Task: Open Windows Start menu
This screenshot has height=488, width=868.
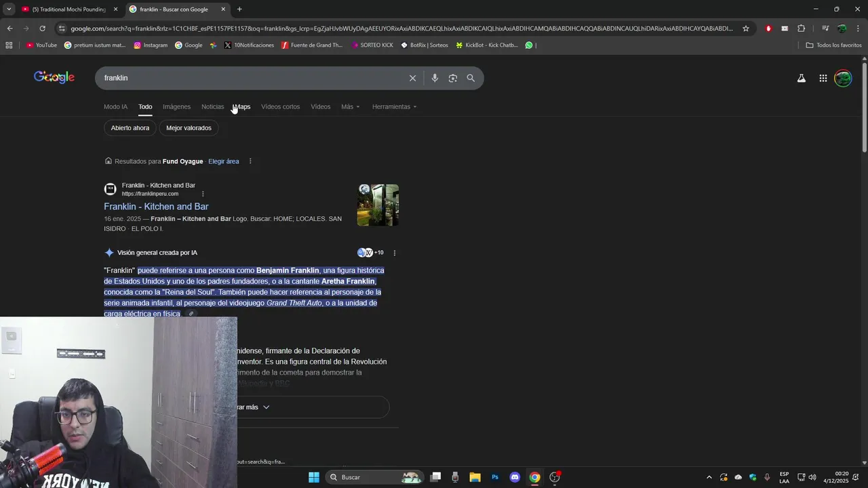Action: pyautogui.click(x=314, y=477)
